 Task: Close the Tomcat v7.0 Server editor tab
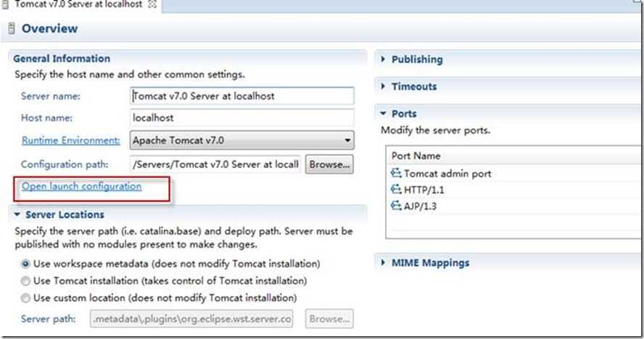(152, 4)
